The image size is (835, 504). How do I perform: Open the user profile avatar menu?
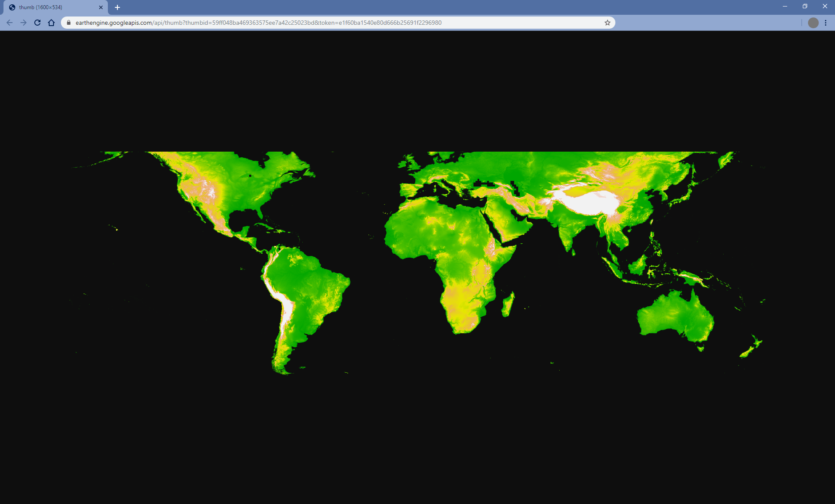point(813,23)
